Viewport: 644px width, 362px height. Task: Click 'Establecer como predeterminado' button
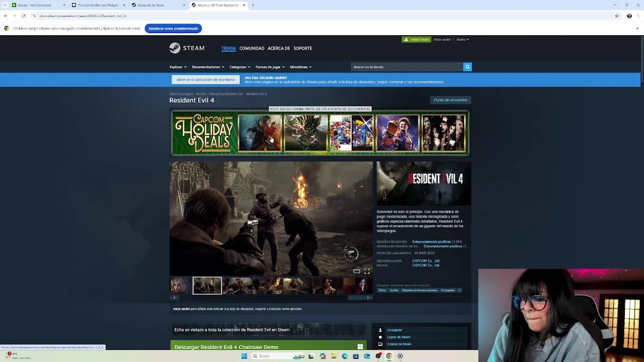173,29
